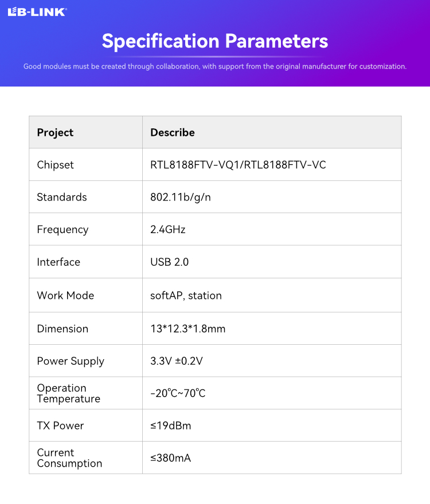Screen dimensions: 430x504
Task: Click the Chipset row label
Action: click(56, 165)
